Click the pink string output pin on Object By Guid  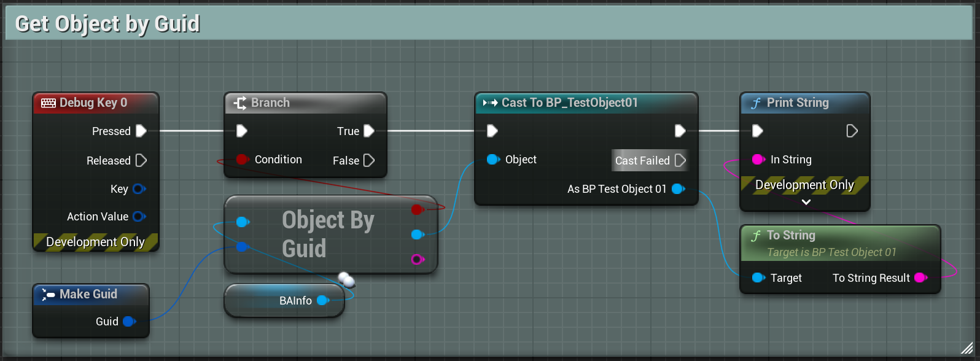click(418, 259)
